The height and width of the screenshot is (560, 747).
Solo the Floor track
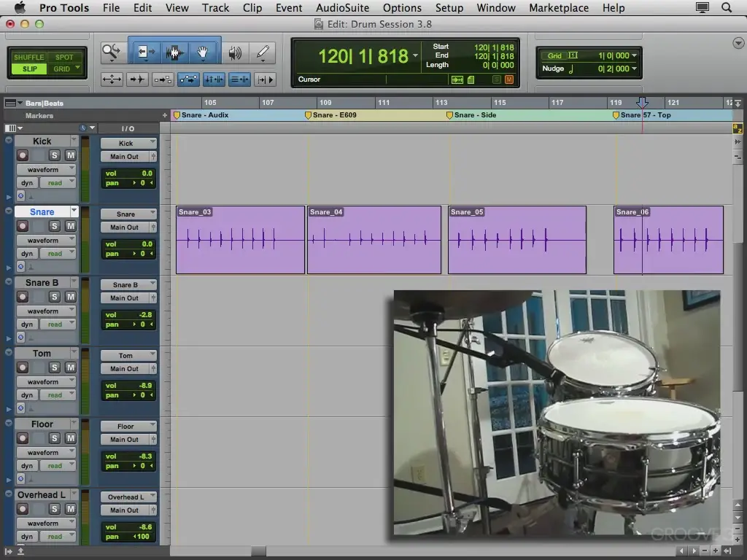[54, 438]
